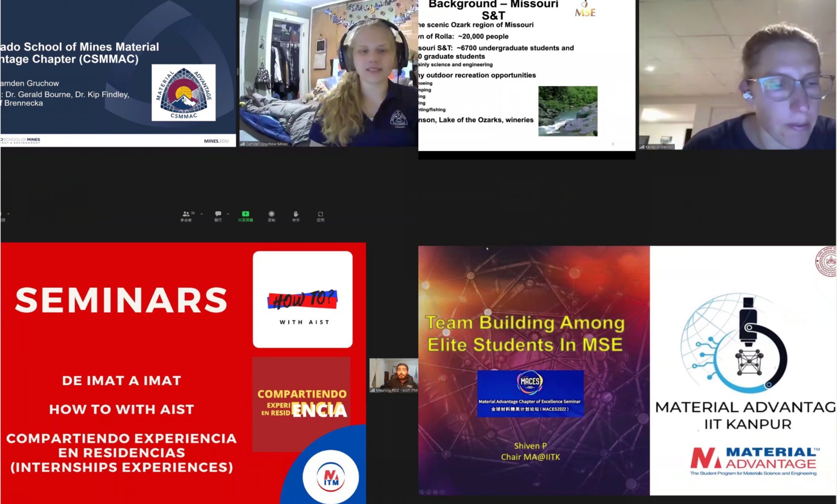The width and height of the screenshot is (837, 504).
Task: Click first slideshow control icon on MACES slide
Action: tap(422, 492)
